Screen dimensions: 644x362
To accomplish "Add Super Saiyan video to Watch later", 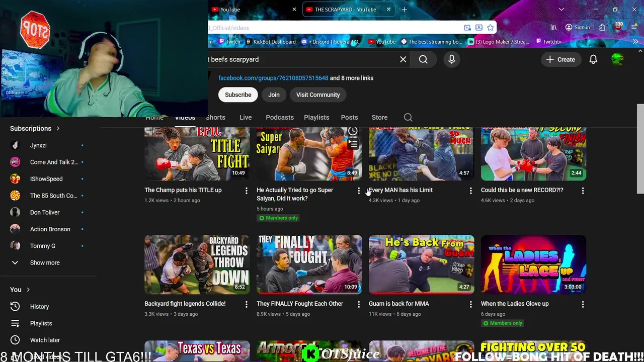I will point(353,131).
